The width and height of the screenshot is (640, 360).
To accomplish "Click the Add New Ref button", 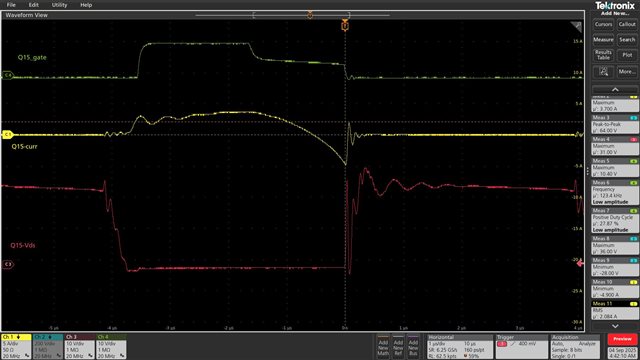I will tap(398, 348).
